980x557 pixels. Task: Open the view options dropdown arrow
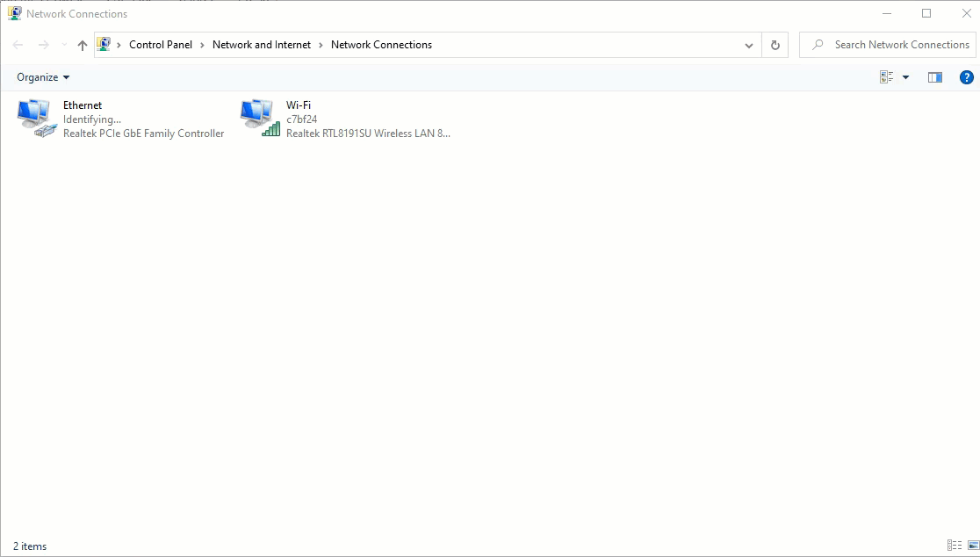pos(905,77)
